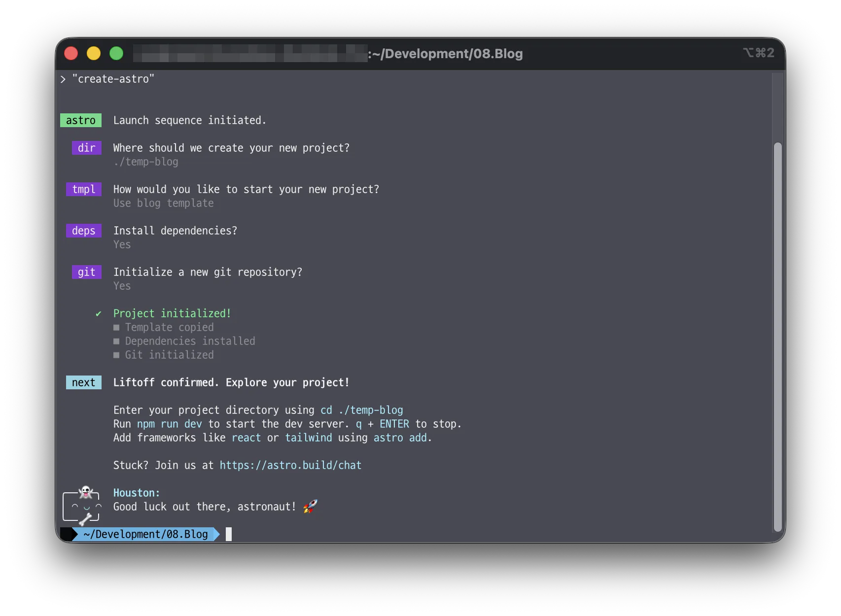Image resolution: width=841 pixels, height=616 pixels.
Task: Click the 'Houston:' label
Action: coord(137,493)
